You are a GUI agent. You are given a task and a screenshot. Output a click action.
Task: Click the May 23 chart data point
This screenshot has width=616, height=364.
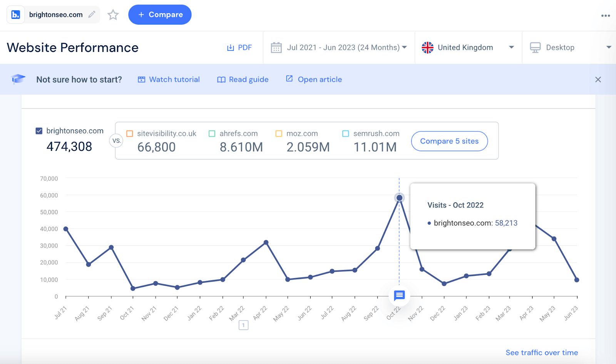(554, 239)
